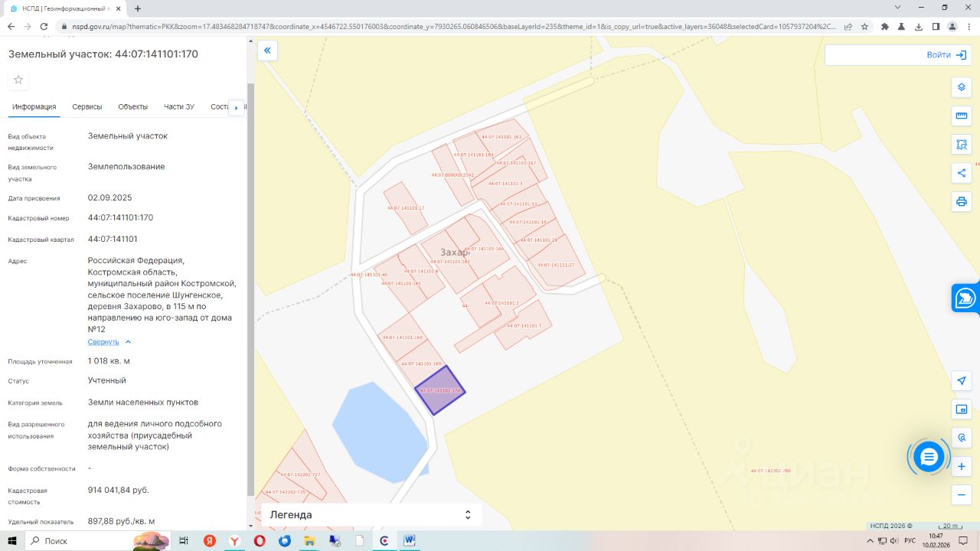Zoom in on the map
Viewport: 980px width, 551px height.
pyautogui.click(x=962, y=466)
